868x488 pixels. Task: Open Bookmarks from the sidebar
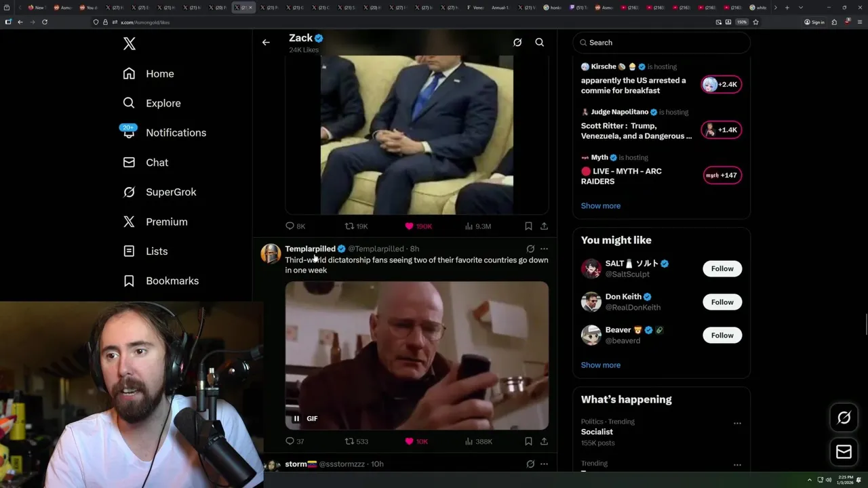click(161, 281)
